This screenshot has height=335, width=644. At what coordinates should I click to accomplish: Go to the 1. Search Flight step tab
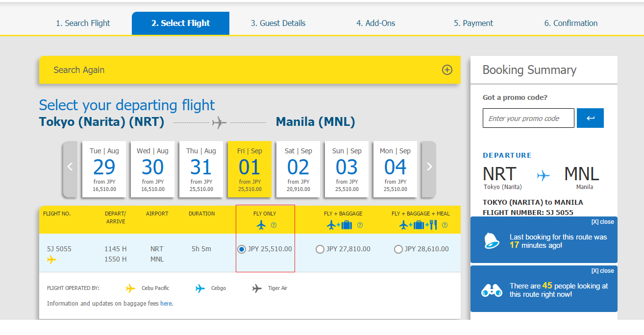pos(83,23)
